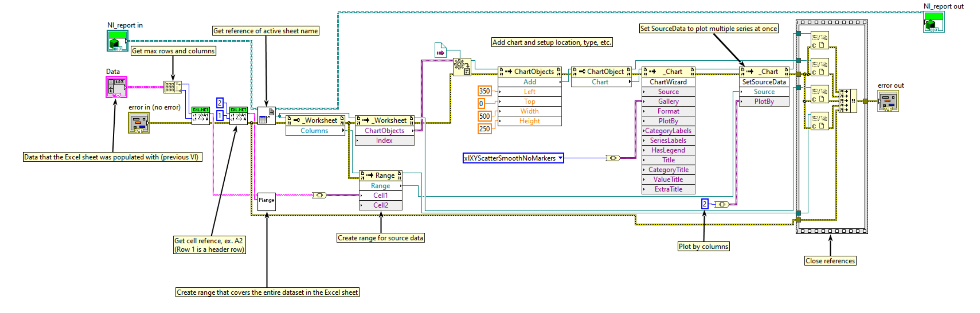
Task: Click the Height parameter row
Action: [x=530, y=121]
